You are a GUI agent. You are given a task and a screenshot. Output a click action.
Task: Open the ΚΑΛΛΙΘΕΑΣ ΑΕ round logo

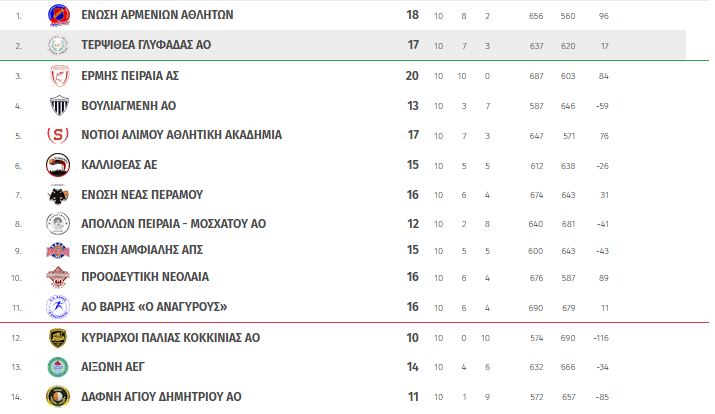(58, 165)
